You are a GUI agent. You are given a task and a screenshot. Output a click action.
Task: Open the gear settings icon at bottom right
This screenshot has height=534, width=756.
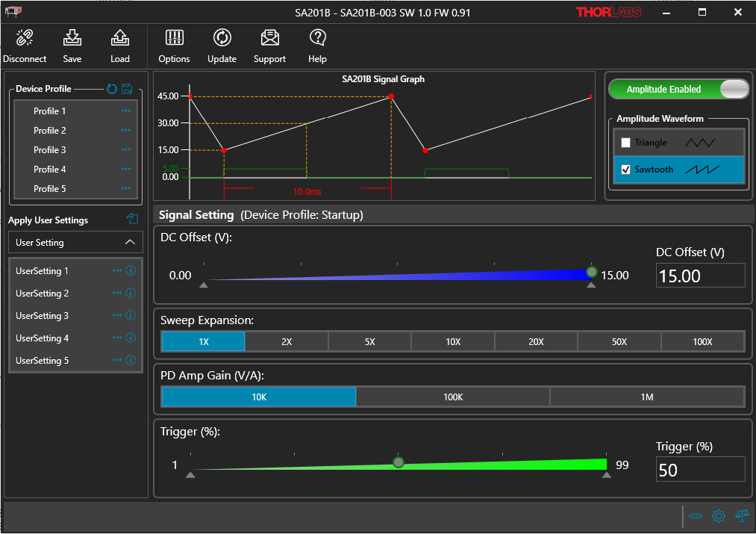(718, 516)
